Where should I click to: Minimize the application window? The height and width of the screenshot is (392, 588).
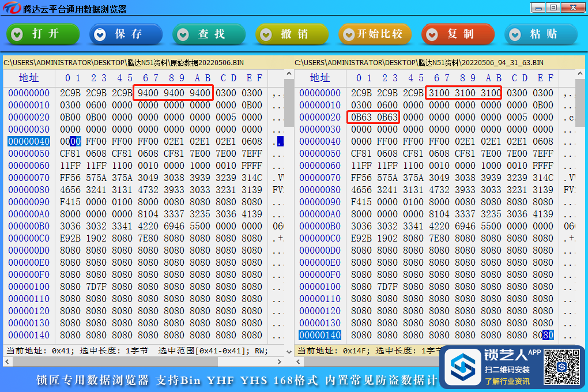point(538,7)
